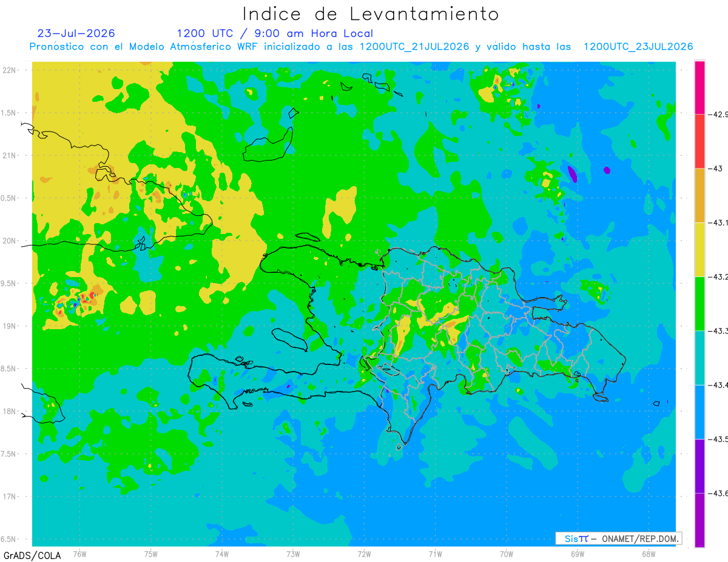Click the '18N' latitude axis label
The width and height of the screenshot is (728, 562).
[10, 411]
